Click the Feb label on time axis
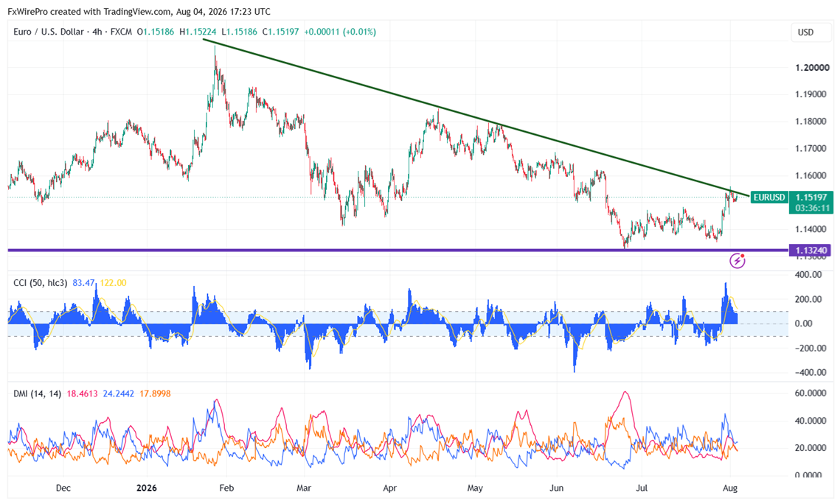 [226, 488]
